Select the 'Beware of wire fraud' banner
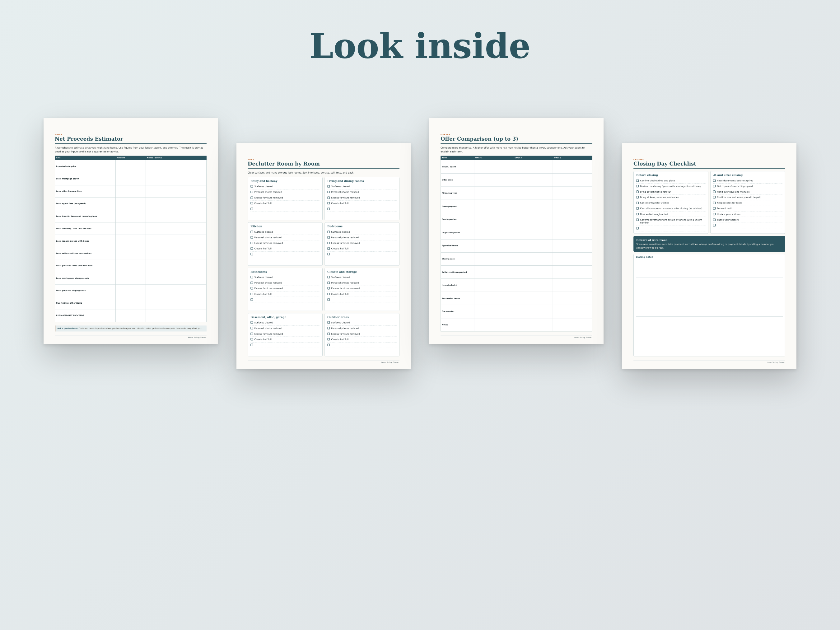840x630 pixels. coord(709,244)
